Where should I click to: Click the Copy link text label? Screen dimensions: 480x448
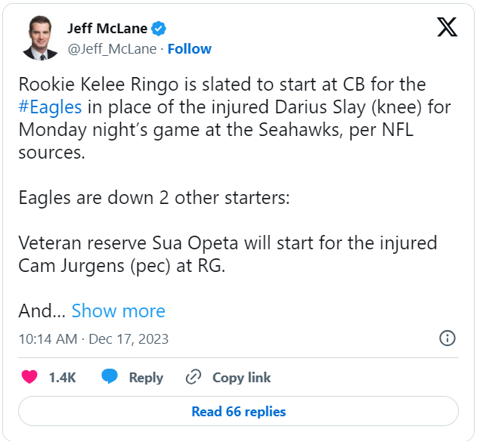[x=241, y=378]
